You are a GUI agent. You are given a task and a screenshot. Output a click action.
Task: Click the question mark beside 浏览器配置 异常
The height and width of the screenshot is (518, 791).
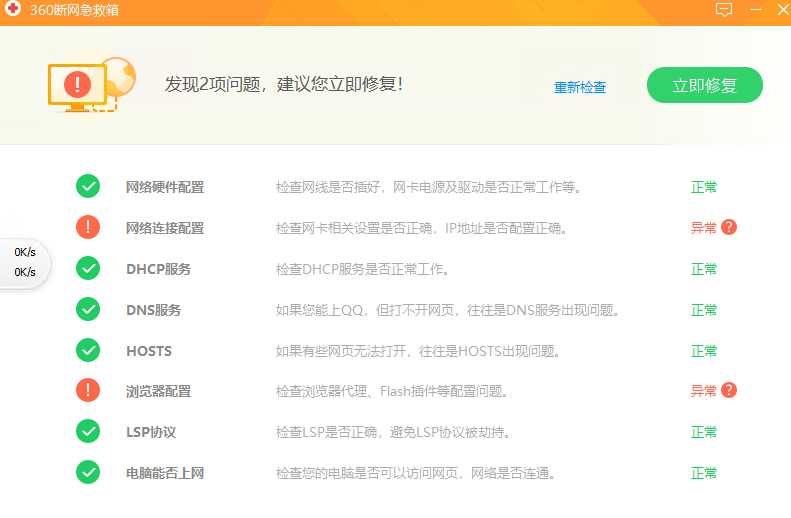pos(729,390)
